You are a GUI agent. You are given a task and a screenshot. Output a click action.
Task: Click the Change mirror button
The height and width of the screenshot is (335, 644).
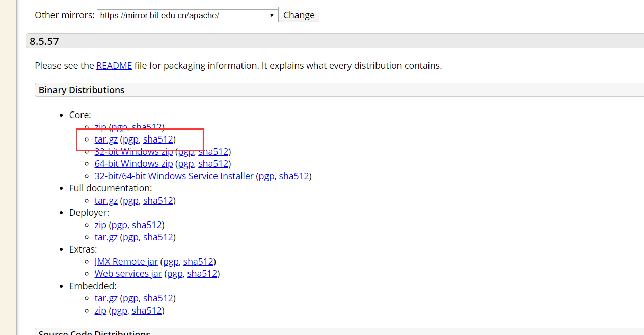click(299, 15)
